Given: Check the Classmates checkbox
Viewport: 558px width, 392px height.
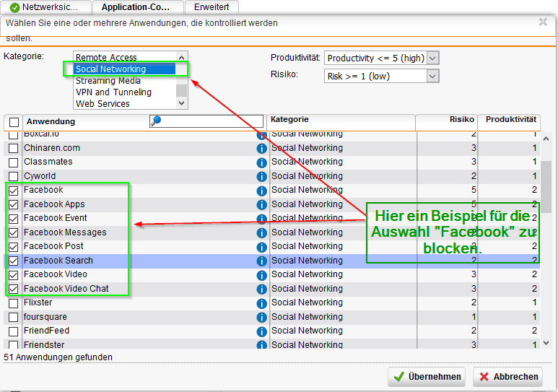Looking at the screenshot, I should [13, 162].
